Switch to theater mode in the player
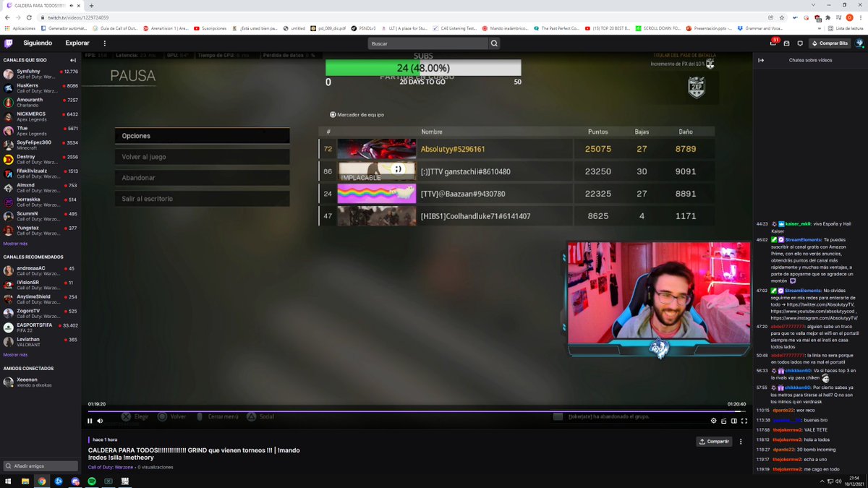This screenshot has width=868, height=488. point(734,421)
